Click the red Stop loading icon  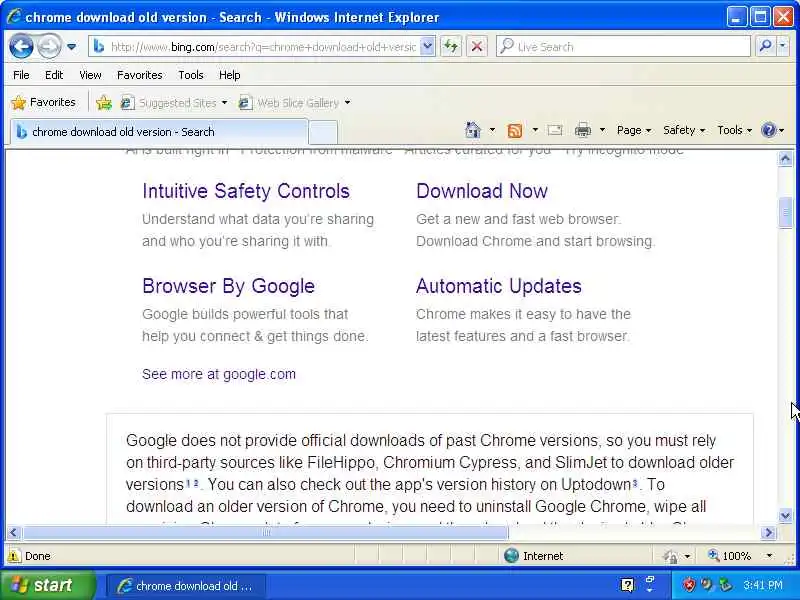tap(477, 47)
